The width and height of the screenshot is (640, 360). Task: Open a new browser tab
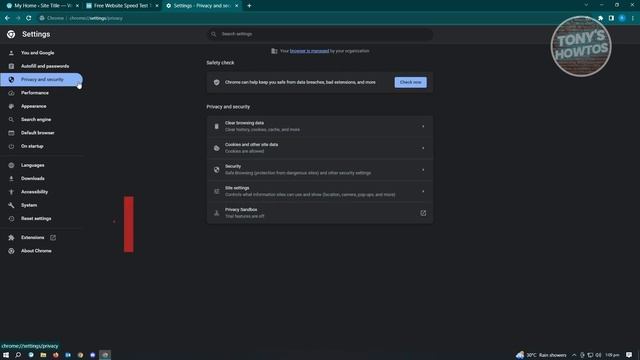pos(249,6)
